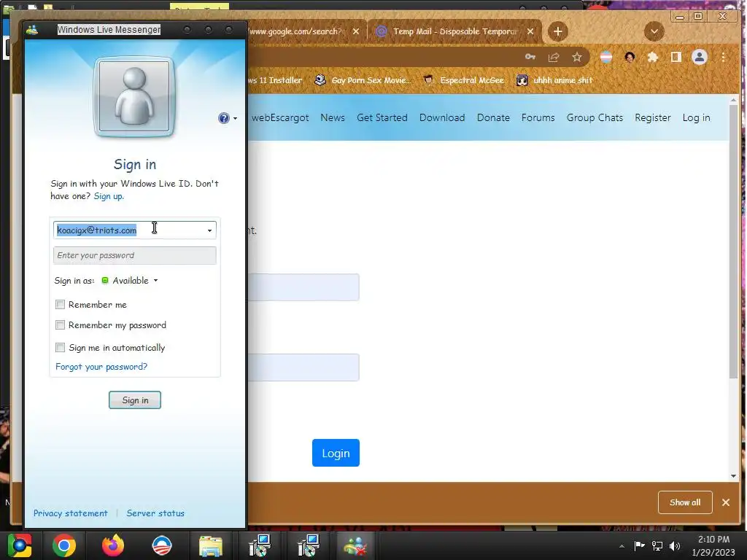Click the network tray icon

(657, 545)
